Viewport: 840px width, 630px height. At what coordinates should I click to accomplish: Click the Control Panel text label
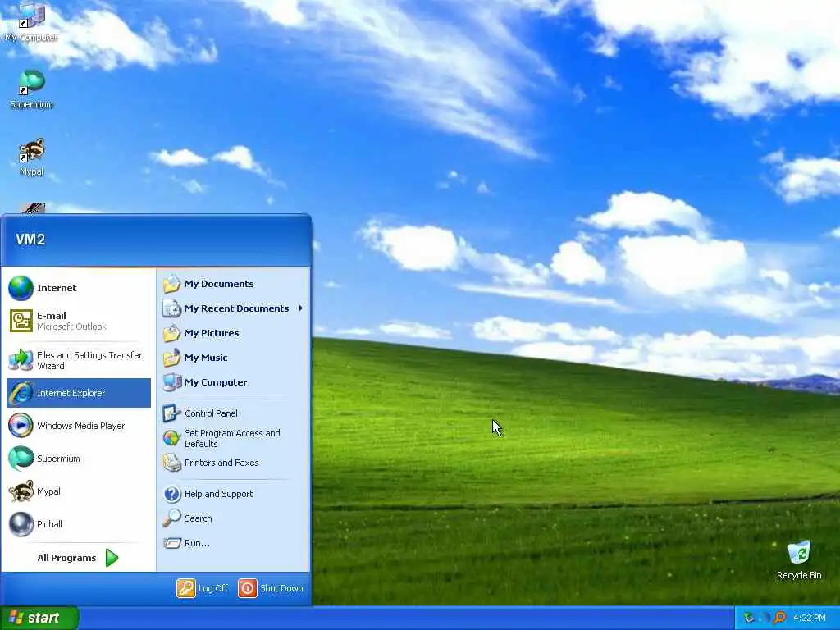pyautogui.click(x=211, y=413)
